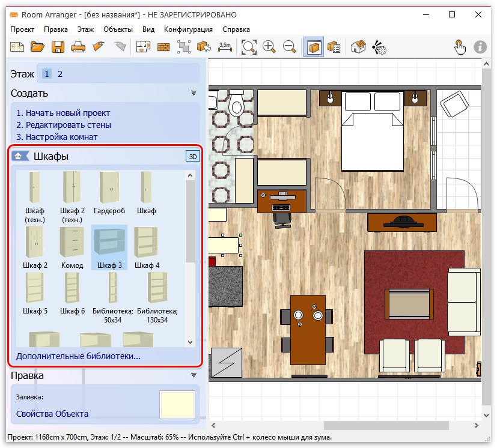Toggle the object library panel toolbar button
This screenshot has height=448, width=497.
pos(312,46)
